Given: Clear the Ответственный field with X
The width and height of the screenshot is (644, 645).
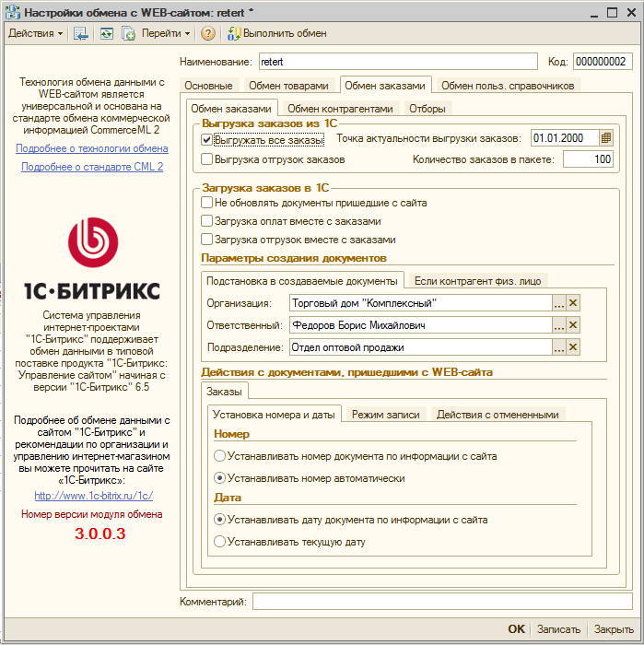Looking at the screenshot, I should coord(573,325).
